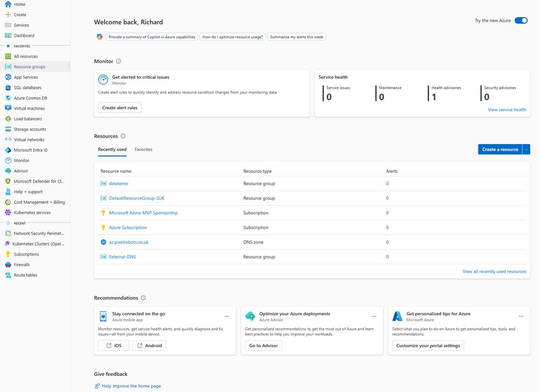Click the Firewalls icon in sidebar

8,265
